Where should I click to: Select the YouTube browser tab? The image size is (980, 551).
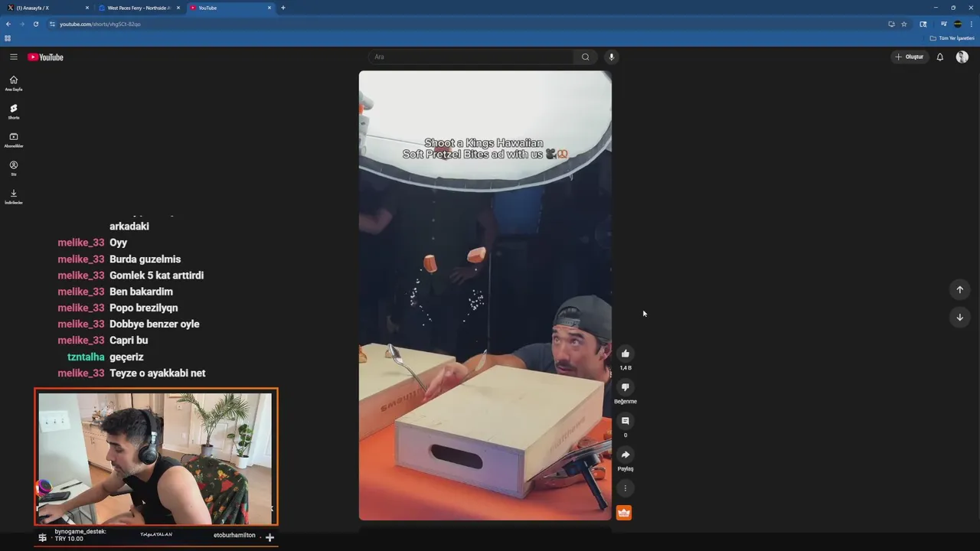pyautogui.click(x=230, y=8)
